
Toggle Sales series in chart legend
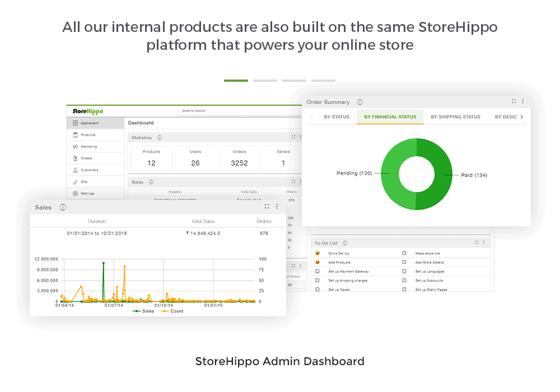pyautogui.click(x=143, y=311)
